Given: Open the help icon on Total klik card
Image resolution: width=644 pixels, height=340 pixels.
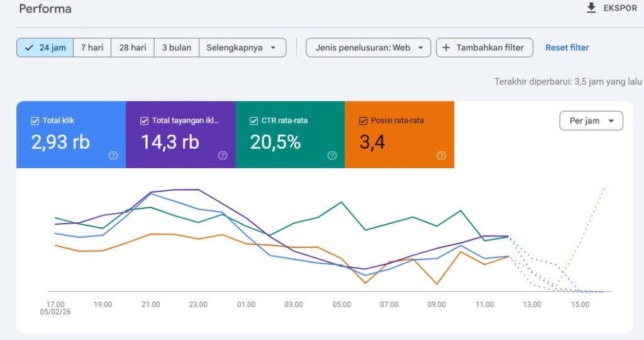Looking at the screenshot, I should point(113,156).
